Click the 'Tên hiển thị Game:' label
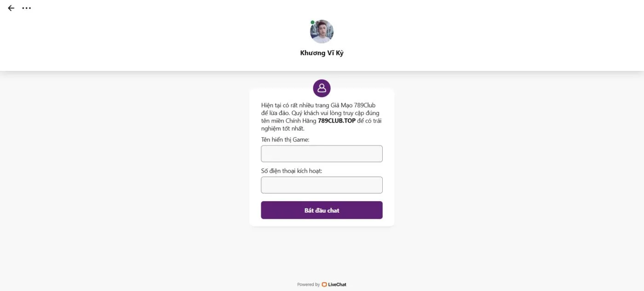644x291 pixels. pyautogui.click(x=285, y=140)
